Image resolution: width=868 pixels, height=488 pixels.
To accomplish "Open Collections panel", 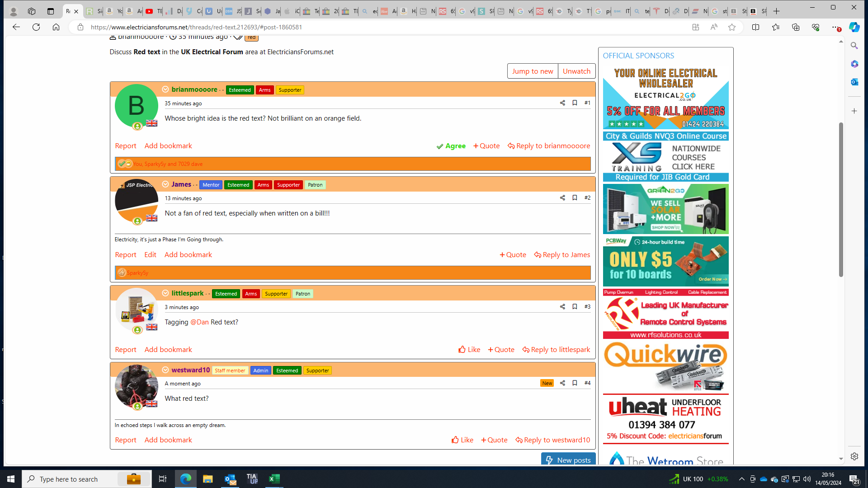I will (x=796, y=27).
